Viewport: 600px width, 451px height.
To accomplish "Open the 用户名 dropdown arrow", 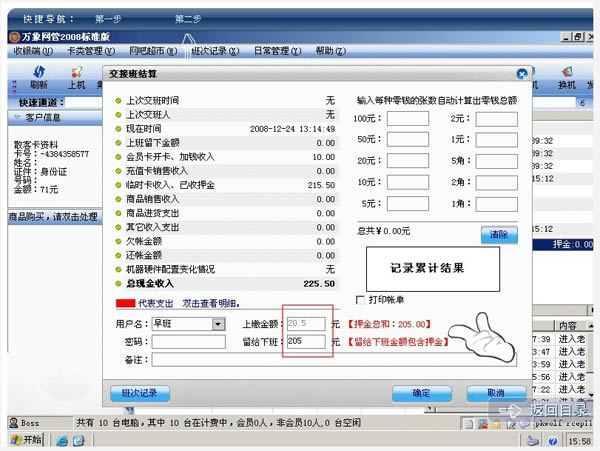I will click(218, 324).
